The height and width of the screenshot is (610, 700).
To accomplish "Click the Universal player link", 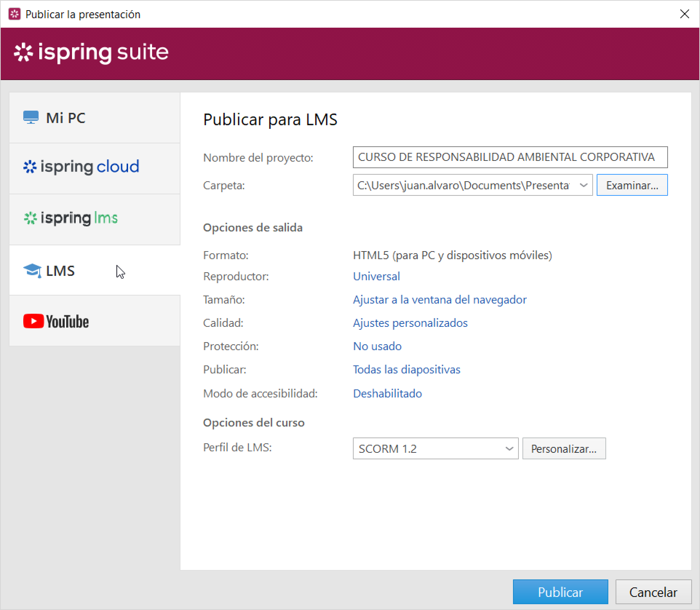I will click(x=376, y=276).
